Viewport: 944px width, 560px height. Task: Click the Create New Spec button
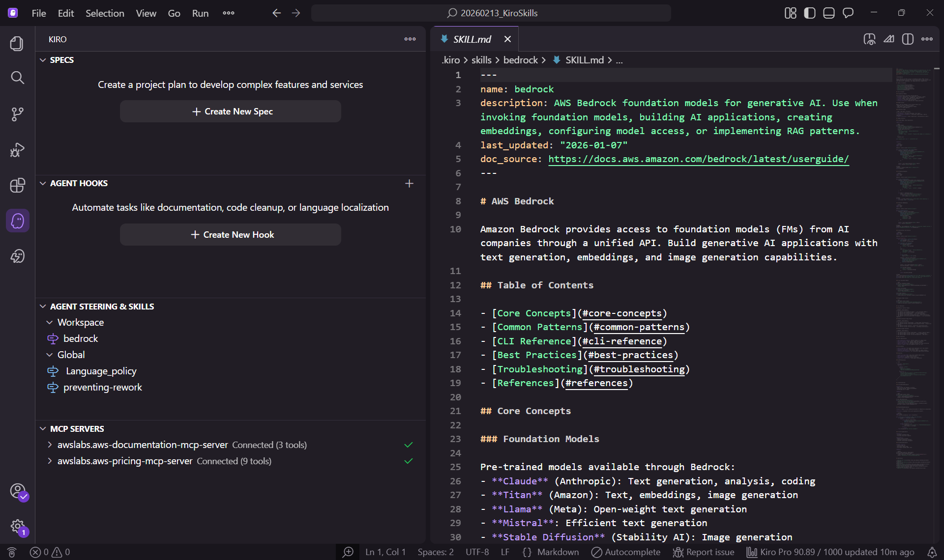231,111
